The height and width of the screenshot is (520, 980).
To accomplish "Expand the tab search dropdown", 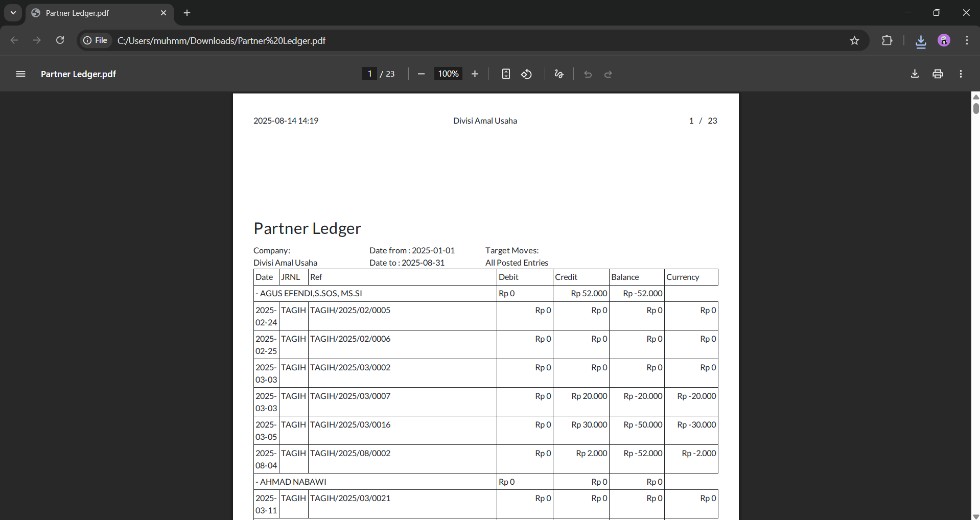I will click(x=13, y=13).
